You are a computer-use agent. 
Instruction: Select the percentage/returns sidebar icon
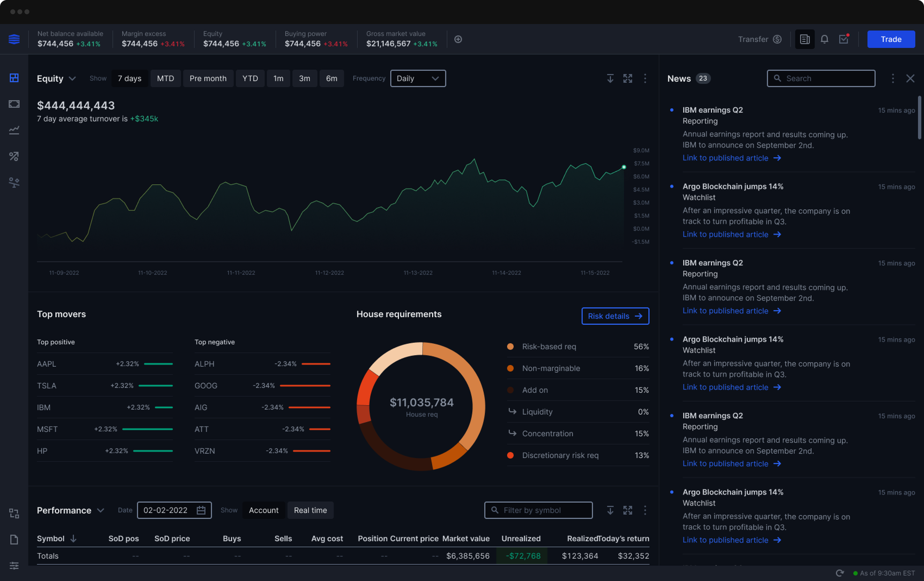click(14, 156)
